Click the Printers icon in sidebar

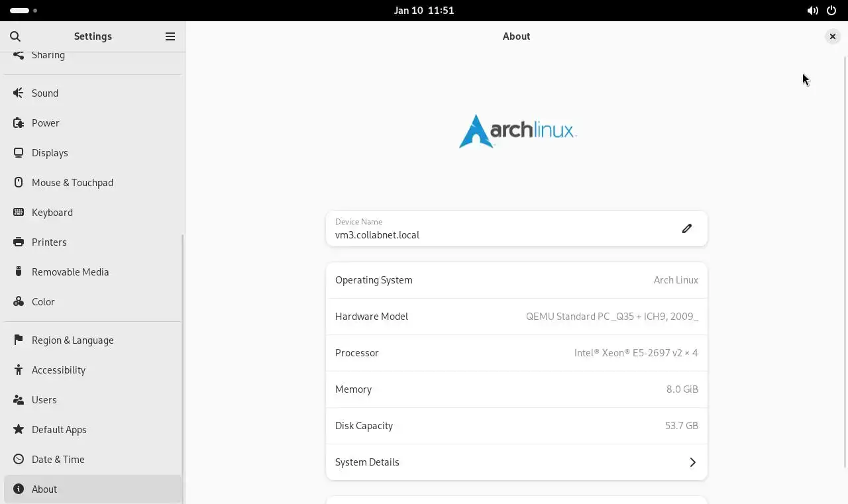(x=19, y=242)
